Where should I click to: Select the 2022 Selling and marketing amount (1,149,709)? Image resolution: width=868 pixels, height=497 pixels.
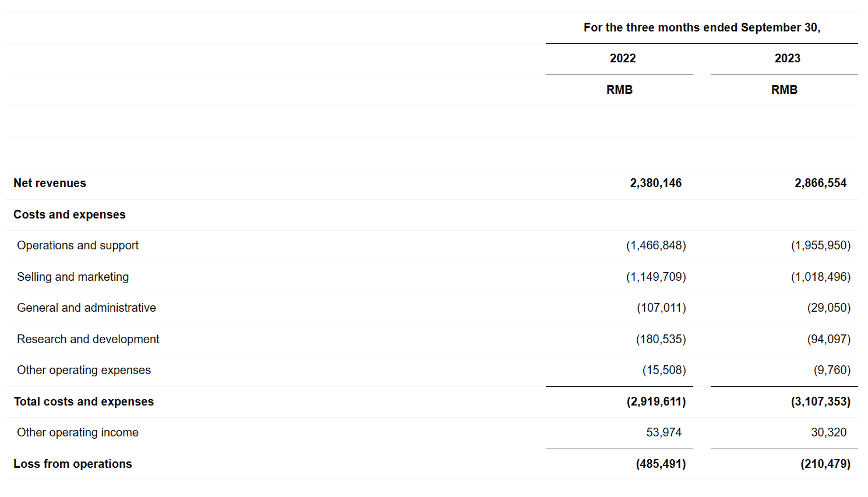coord(656,277)
